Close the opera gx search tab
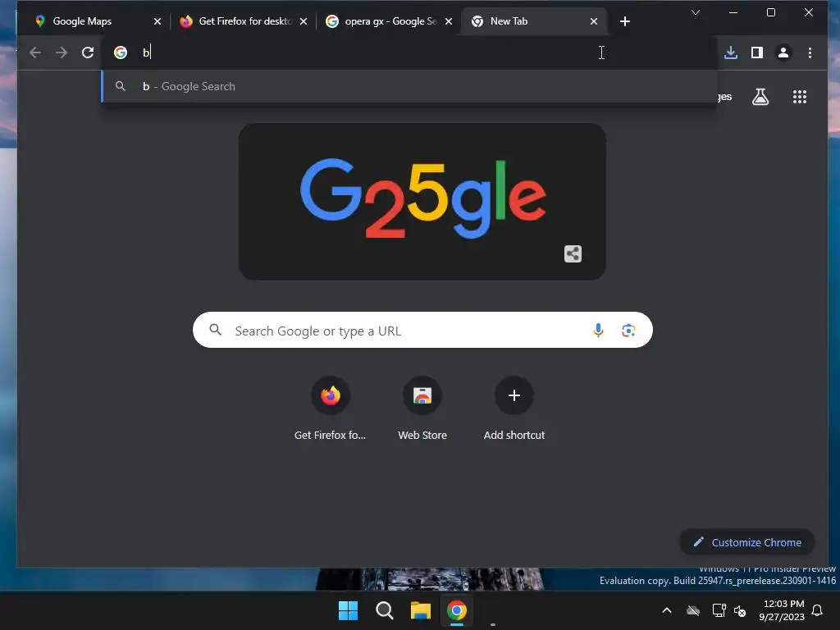Screen dimensions: 840x630 point(449,21)
